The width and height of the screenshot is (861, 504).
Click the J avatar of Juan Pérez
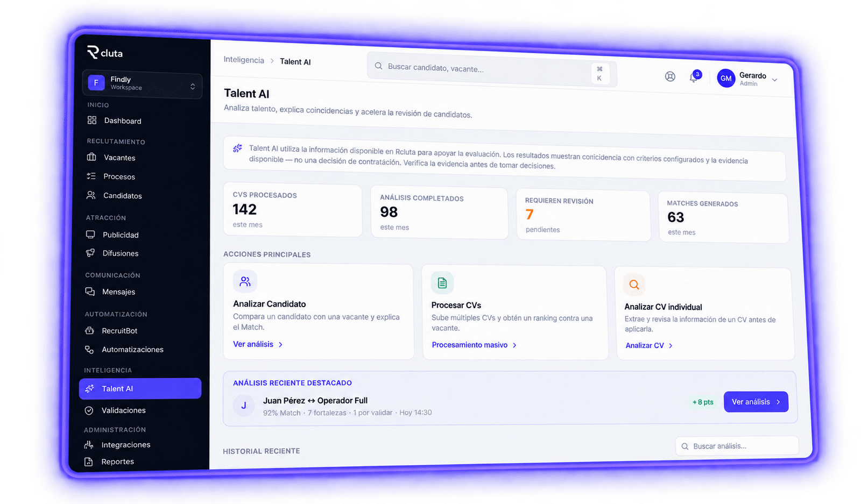pos(244,406)
